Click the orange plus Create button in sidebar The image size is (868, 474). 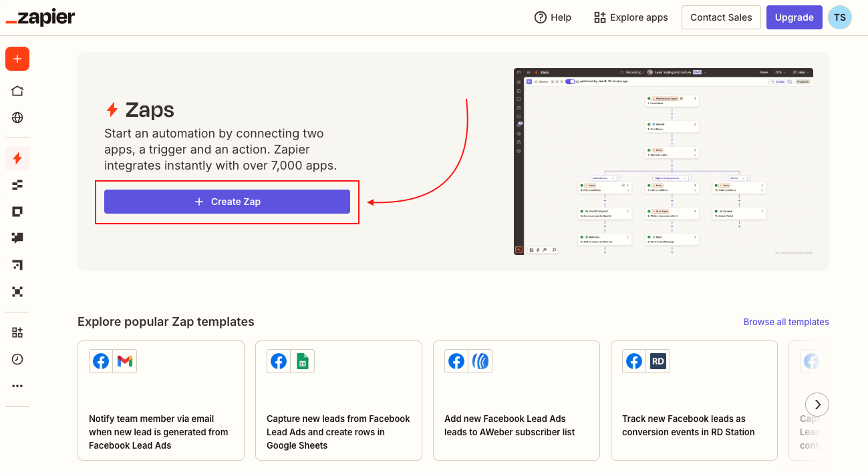point(17,59)
